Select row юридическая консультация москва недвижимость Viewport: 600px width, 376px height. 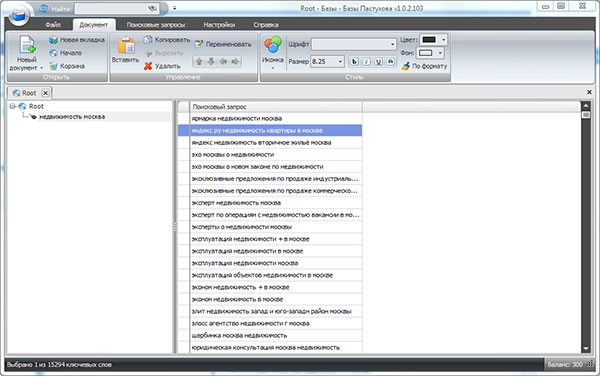point(276,347)
